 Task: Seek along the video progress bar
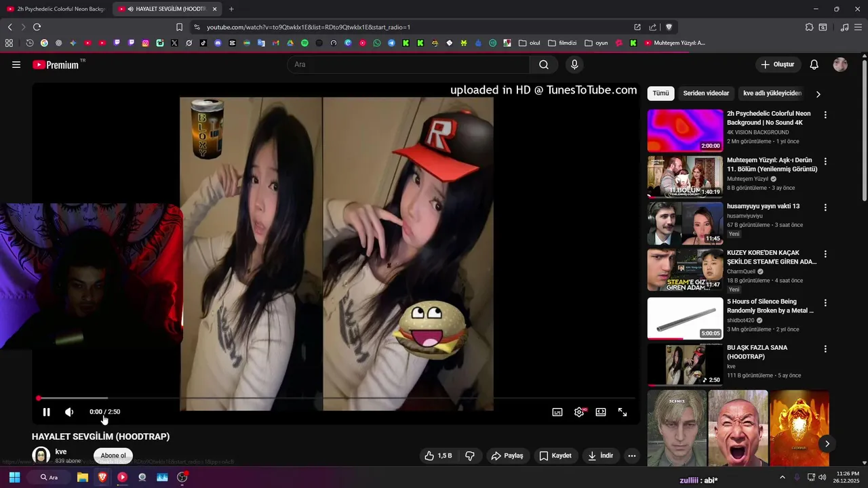336,398
